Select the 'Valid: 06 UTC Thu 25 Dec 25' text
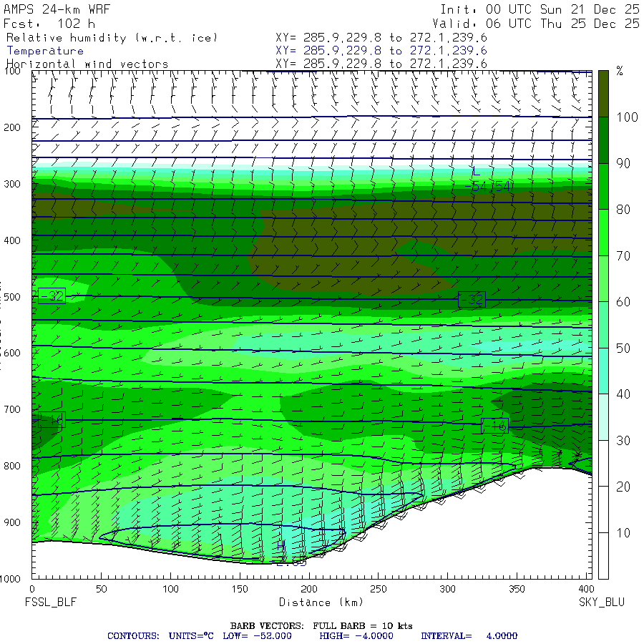The width and height of the screenshot is (644, 644). point(535,24)
